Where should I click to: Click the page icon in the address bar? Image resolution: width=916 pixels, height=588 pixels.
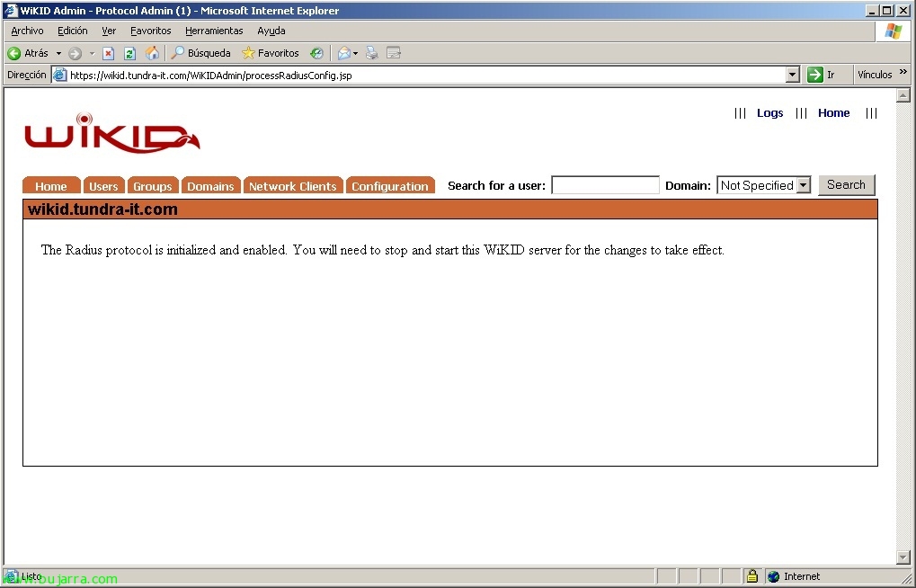(x=59, y=75)
